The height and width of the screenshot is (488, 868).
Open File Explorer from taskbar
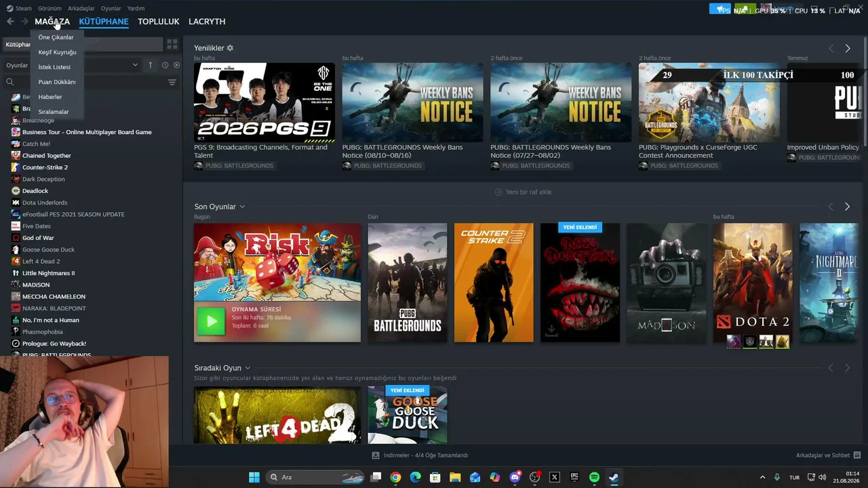455,477
